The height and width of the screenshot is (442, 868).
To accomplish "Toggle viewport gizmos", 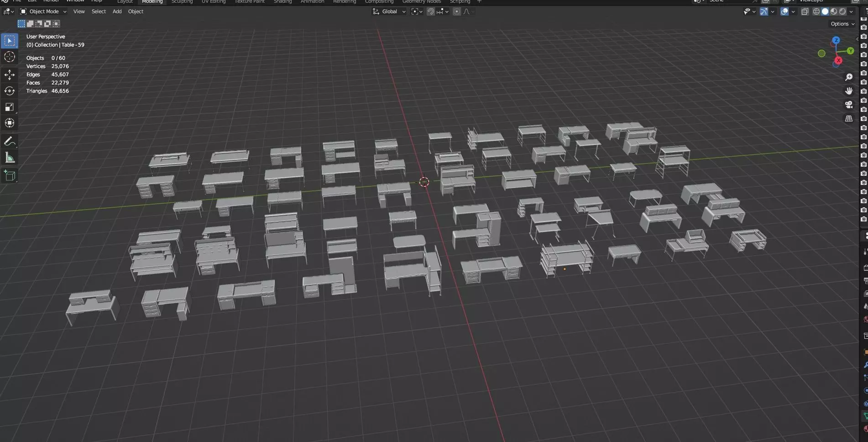I will point(764,11).
